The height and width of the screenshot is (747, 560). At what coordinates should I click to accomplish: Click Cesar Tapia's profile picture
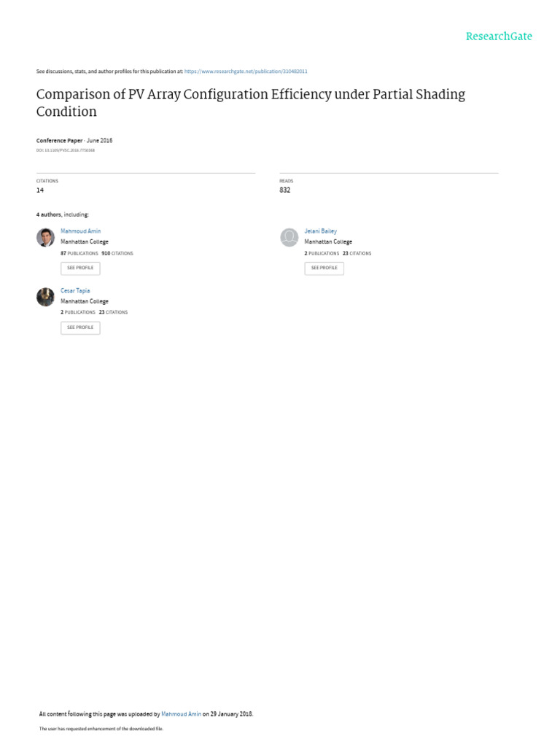point(45,297)
